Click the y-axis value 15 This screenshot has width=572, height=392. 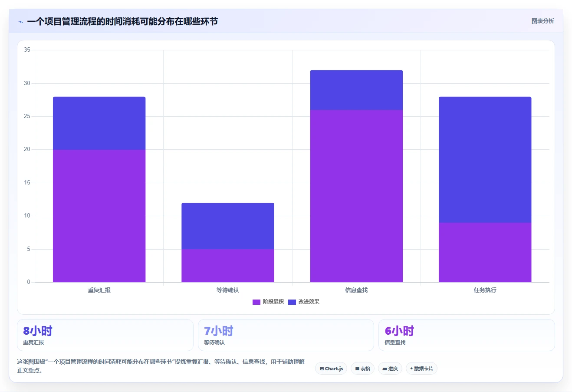click(27, 183)
